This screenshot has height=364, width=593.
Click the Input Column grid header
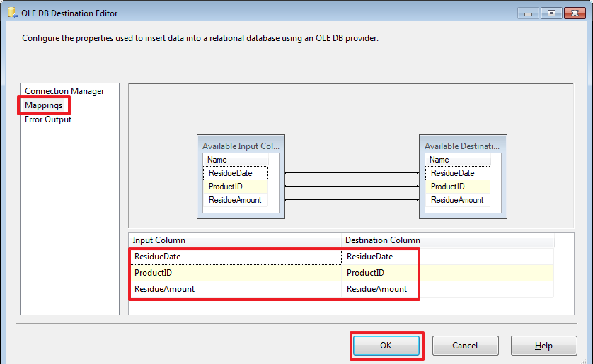coord(235,240)
